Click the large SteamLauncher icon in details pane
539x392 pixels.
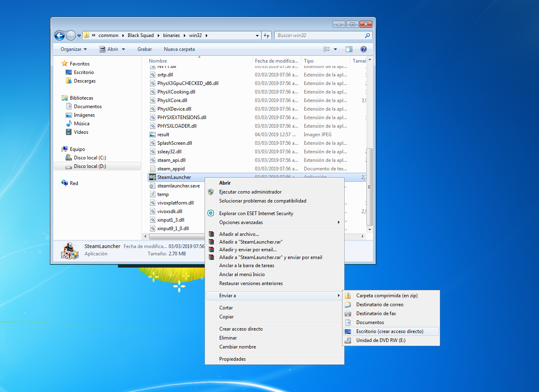pos(70,250)
